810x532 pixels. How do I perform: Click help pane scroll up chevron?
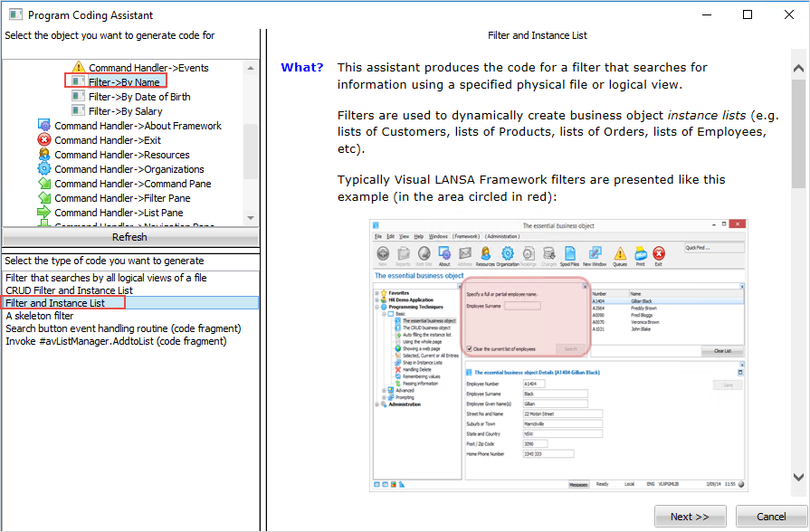coord(798,68)
